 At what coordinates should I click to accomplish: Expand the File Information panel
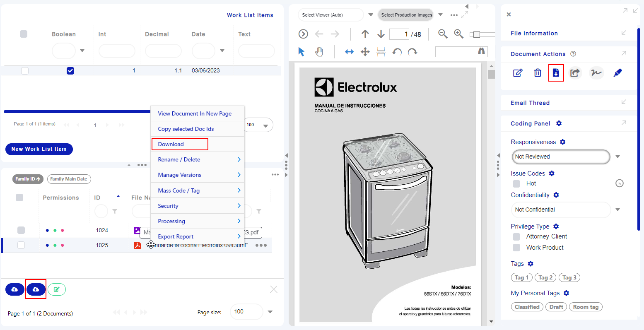(x=624, y=33)
